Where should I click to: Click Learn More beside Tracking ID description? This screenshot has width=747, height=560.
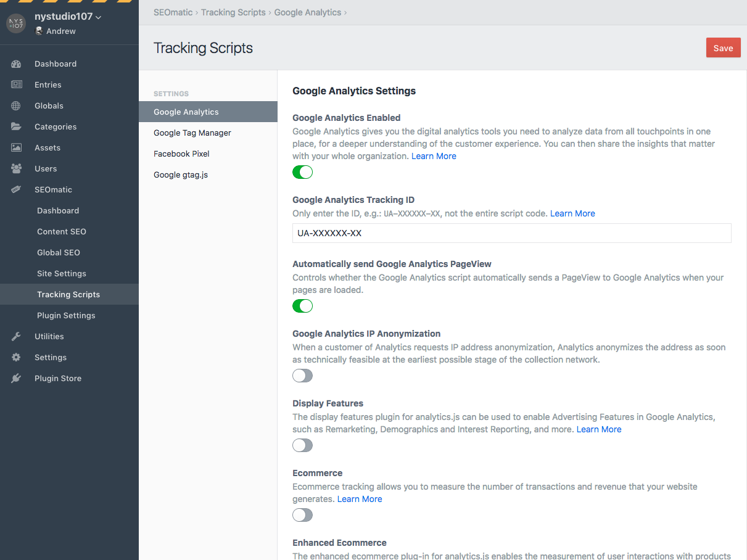[x=572, y=213]
